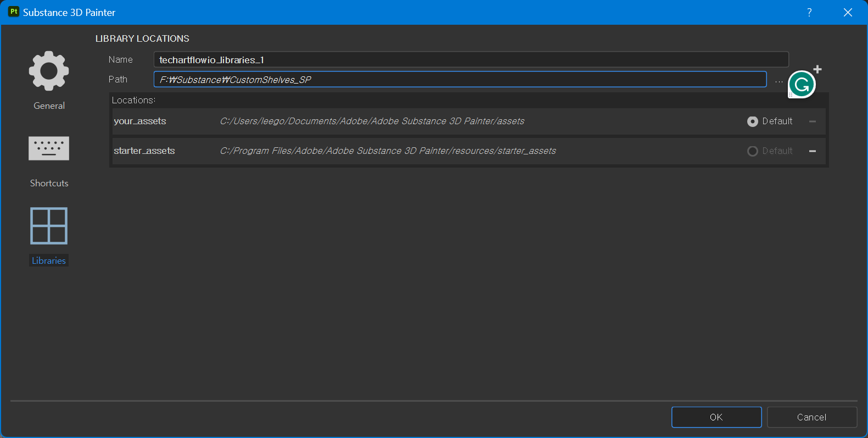The image size is (868, 438).
Task: Click the minus icon in your_assets row
Action: click(813, 121)
